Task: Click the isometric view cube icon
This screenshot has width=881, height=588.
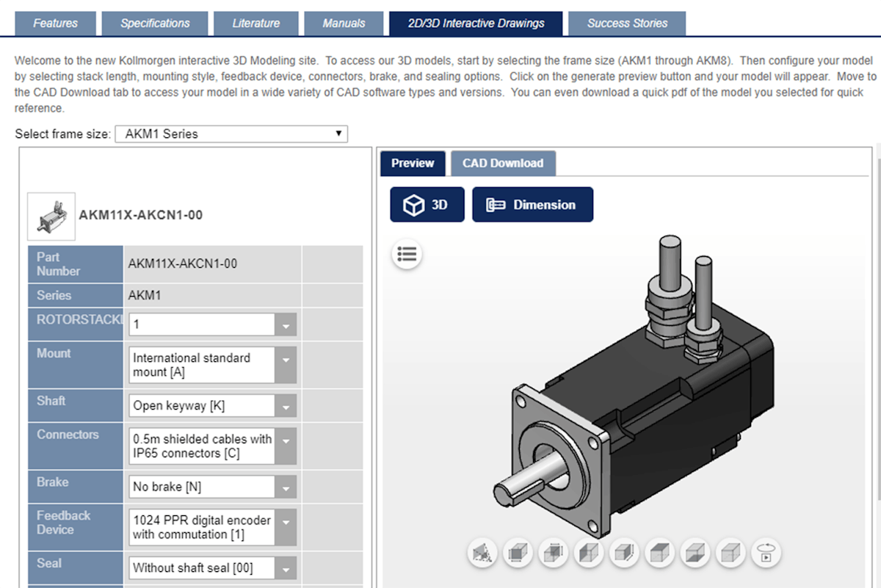Action: coord(730,553)
